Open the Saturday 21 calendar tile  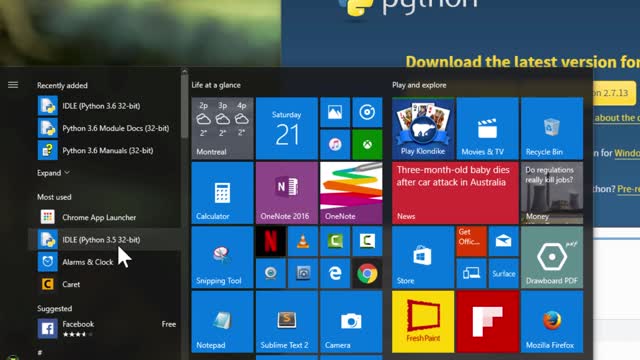[x=287, y=128]
